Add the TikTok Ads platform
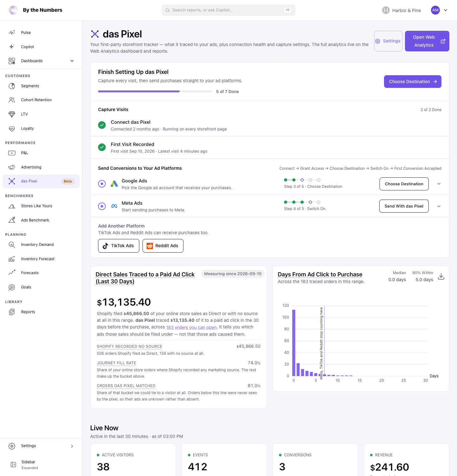The image size is (457, 476). coord(119,246)
